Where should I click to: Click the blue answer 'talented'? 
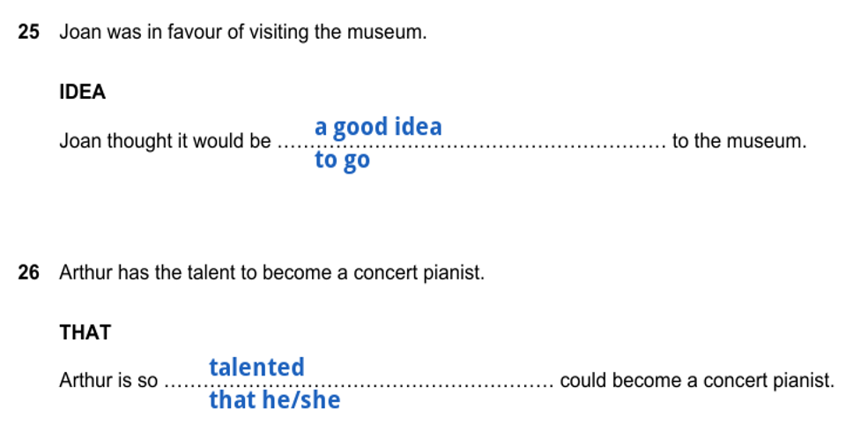(256, 367)
